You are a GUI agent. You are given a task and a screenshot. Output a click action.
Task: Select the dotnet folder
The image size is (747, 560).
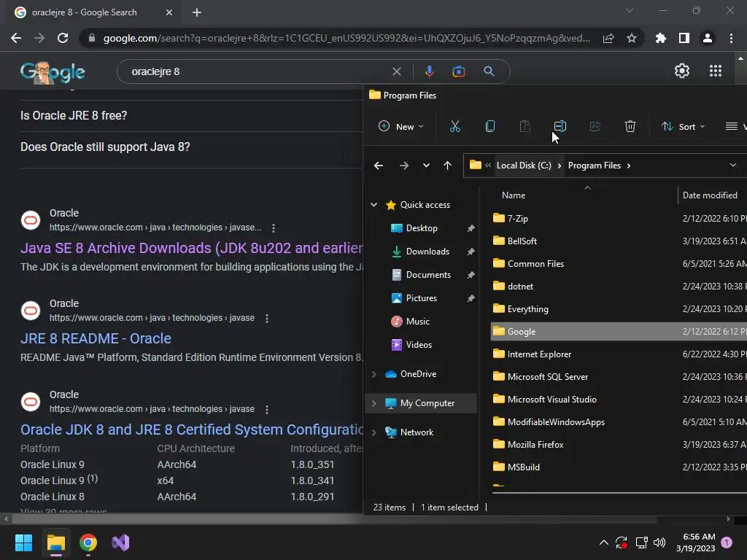[519, 286]
